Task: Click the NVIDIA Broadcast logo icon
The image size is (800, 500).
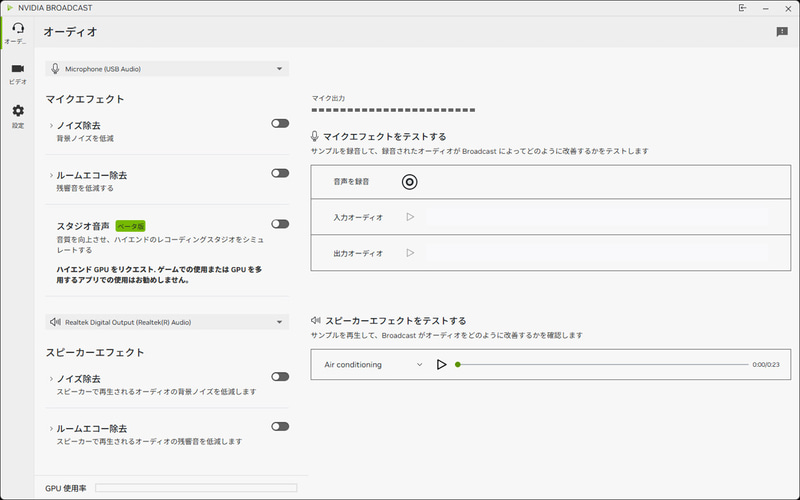Action: click(x=10, y=8)
